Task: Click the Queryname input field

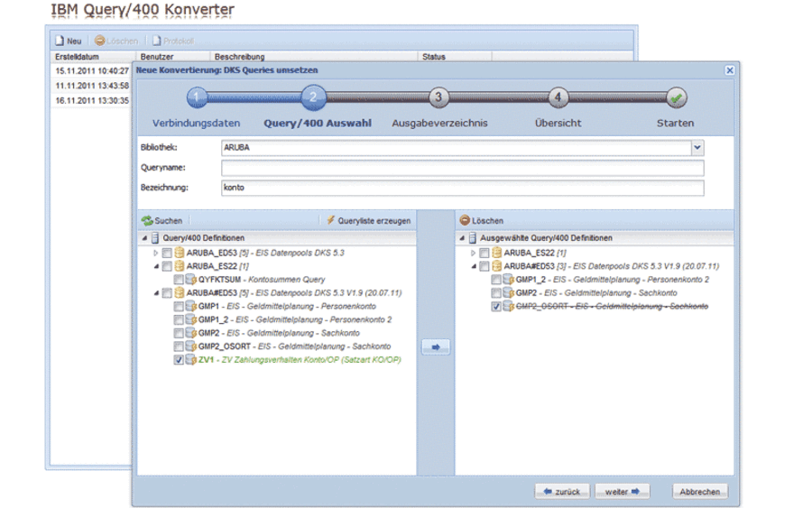Action: pos(463,168)
